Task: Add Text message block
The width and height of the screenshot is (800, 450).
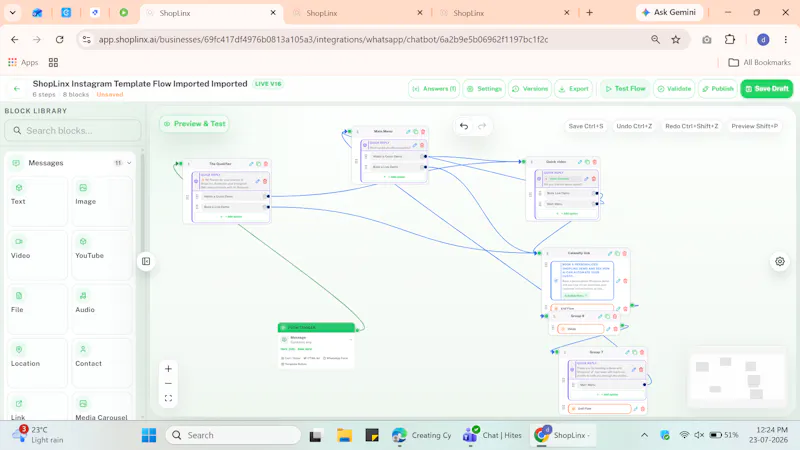Action: point(37,202)
